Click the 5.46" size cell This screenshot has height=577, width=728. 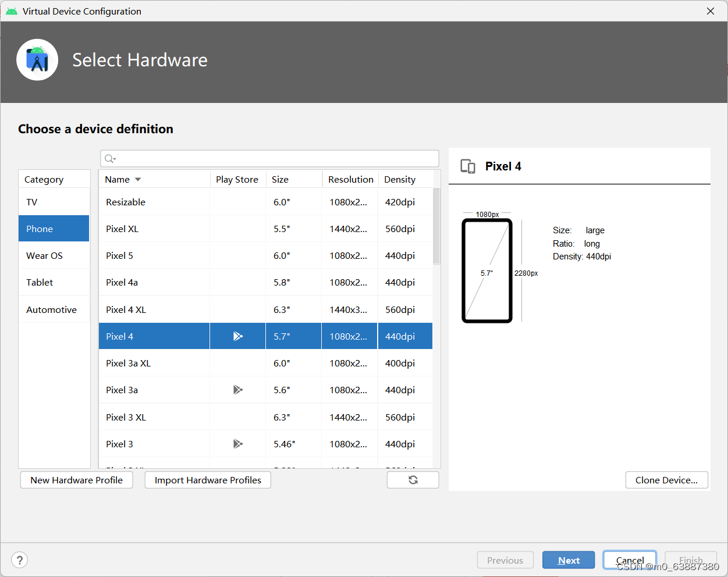coord(294,444)
